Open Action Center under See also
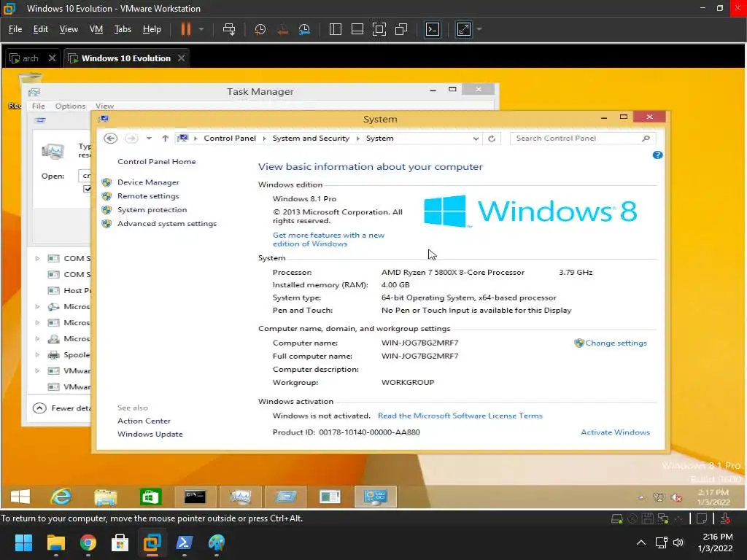This screenshot has height=560, width=747. pos(144,421)
